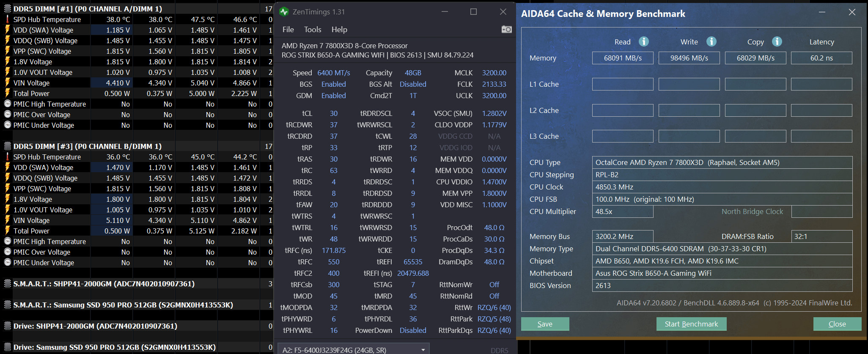Click DIMM [#1] Total Power lightning icon
Screen dimensions: 868x354
[7, 93]
